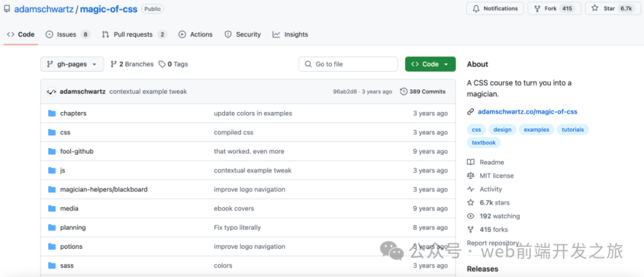This screenshot has height=277, width=644.
Task: Open the Notifications subscription button
Action: pos(495,9)
